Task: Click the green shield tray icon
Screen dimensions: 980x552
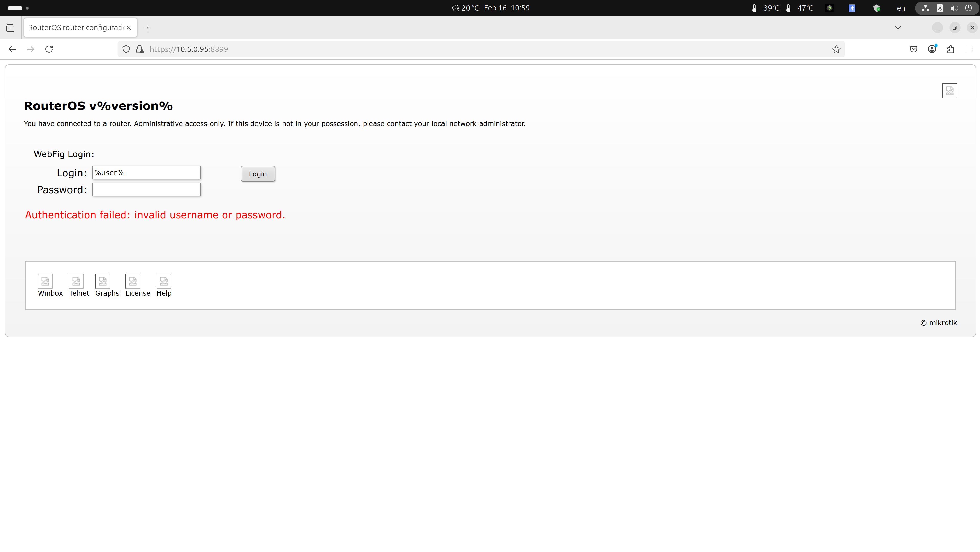Action: [877, 8]
